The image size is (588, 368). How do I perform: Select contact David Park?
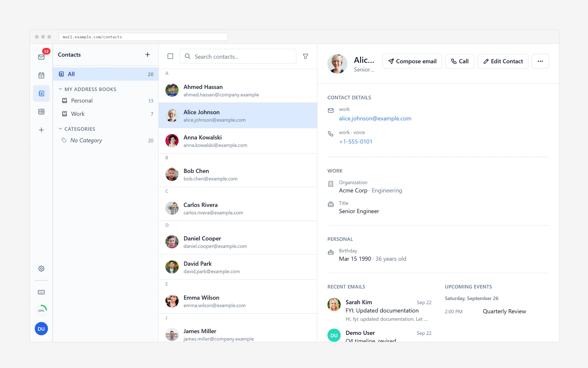[238, 267]
